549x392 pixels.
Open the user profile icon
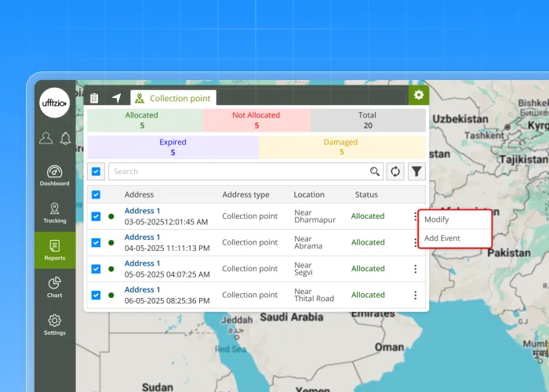click(45, 139)
